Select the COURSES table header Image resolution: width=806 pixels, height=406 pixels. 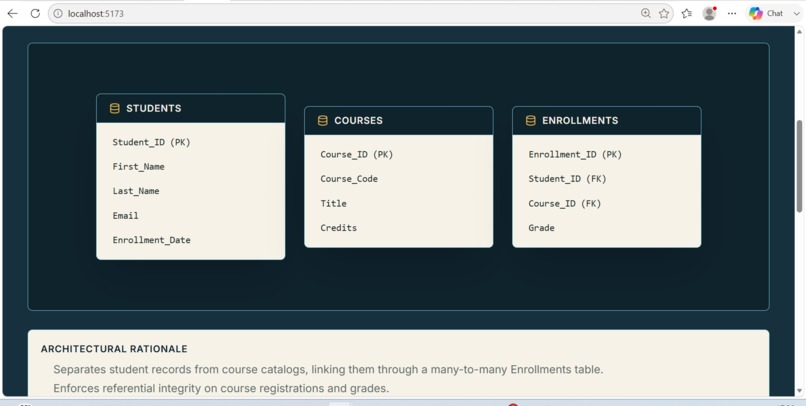(x=398, y=121)
